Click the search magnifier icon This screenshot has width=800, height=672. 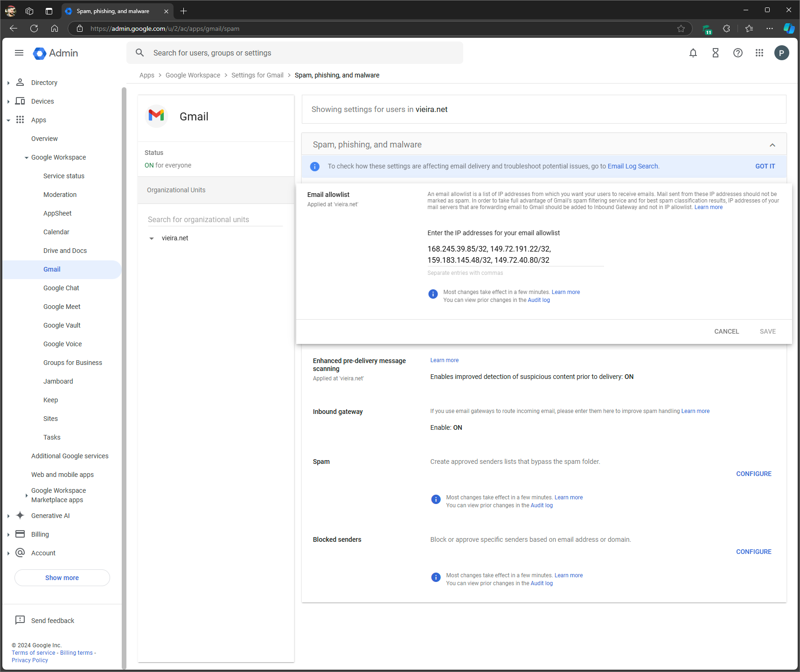[140, 53]
